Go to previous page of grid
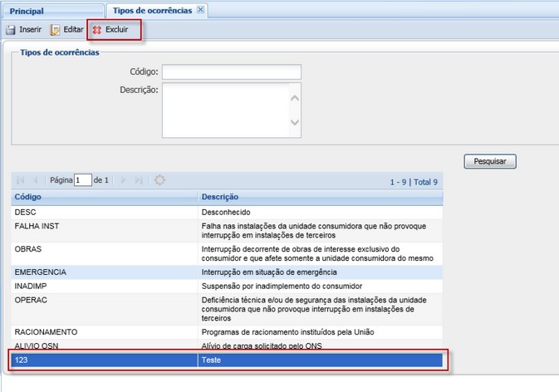Screen dimensions: 559x392 [36, 180]
